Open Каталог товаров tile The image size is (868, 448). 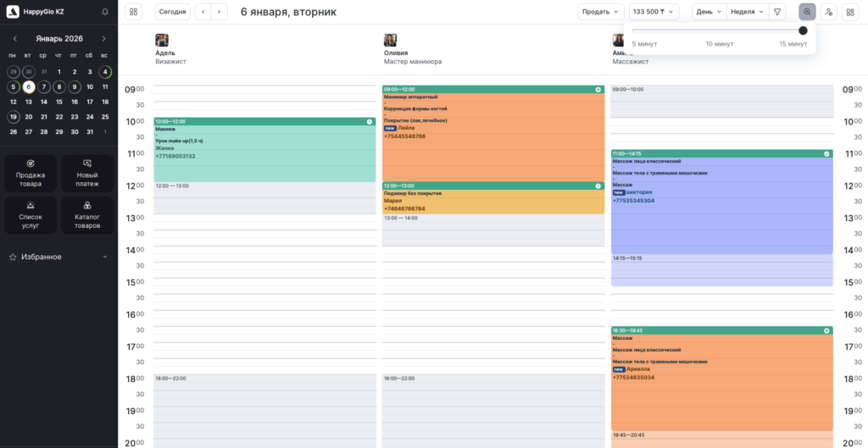pyautogui.click(x=87, y=215)
